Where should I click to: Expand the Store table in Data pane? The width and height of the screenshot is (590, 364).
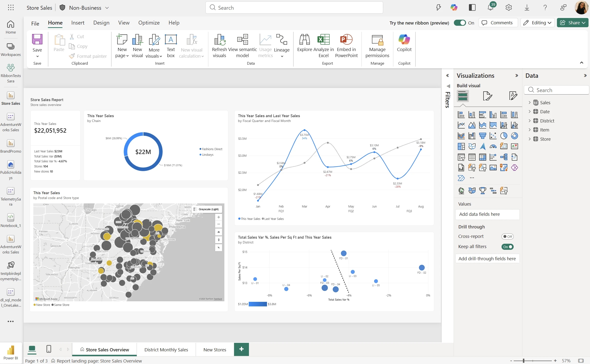coord(529,139)
